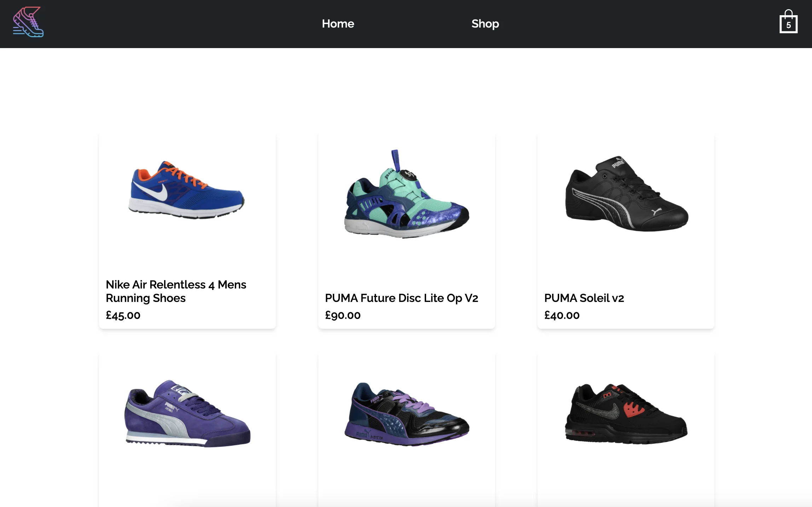This screenshot has height=507, width=812.
Task: Click the running shoe logo icon
Action: click(x=28, y=22)
